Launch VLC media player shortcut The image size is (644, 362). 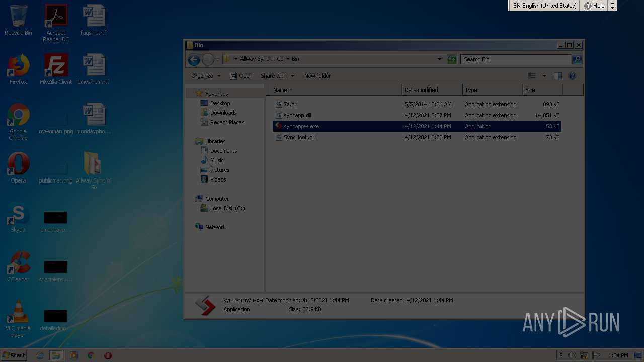(x=18, y=319)
